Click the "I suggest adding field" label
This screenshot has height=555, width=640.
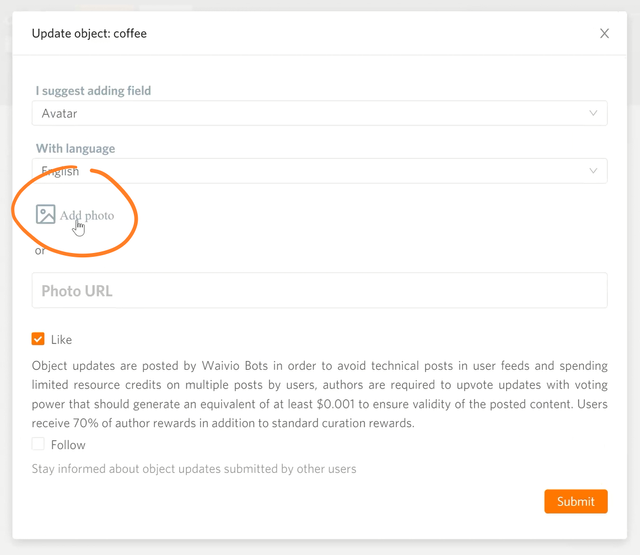[x=93, y=91]
